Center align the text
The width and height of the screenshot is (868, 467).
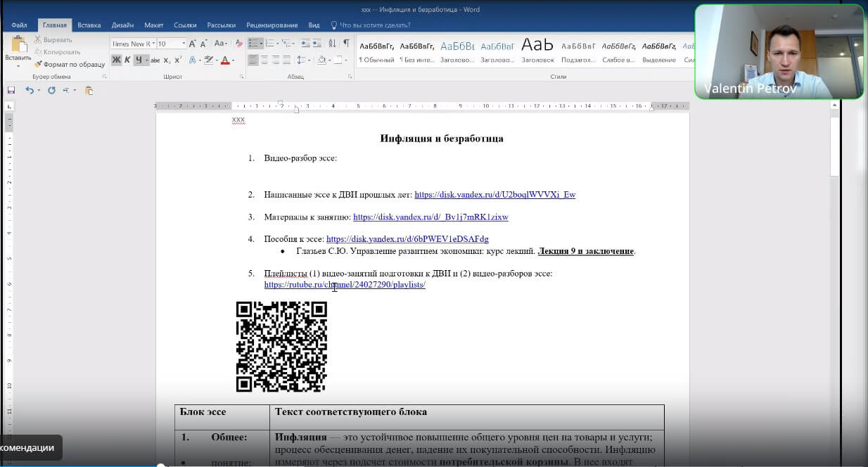click(264, 60)
